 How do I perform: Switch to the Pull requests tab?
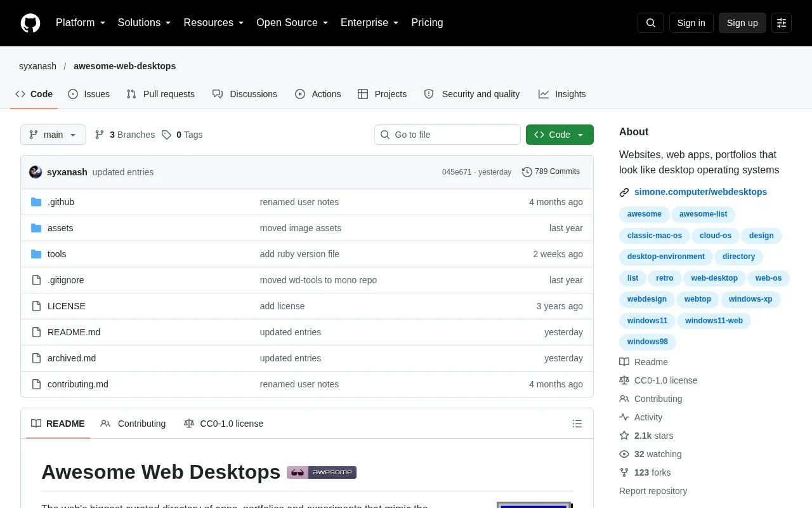(160, 94)
